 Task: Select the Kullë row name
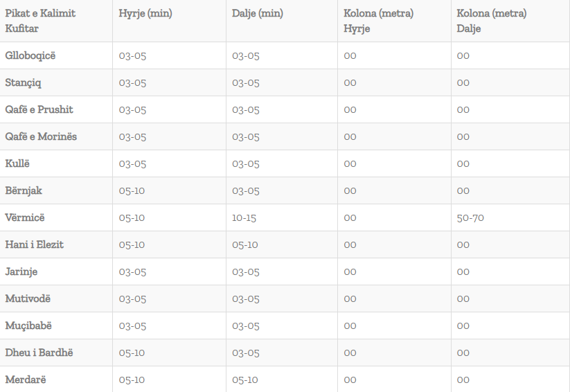(x=17, y=163)
